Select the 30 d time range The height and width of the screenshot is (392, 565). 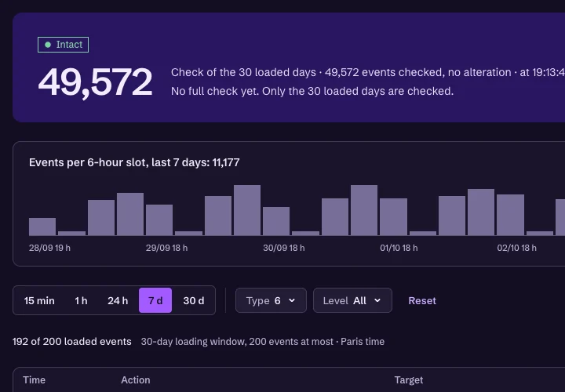[x=194, y=300]
